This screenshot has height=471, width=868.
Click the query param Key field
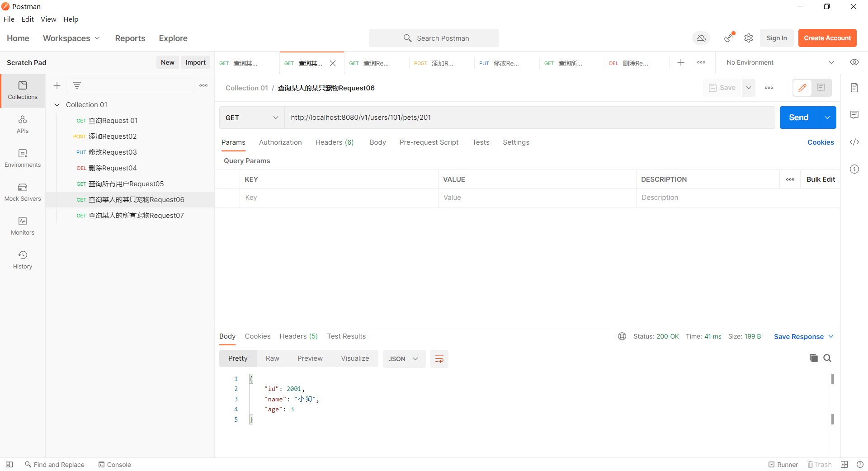(x=339, y=198)
